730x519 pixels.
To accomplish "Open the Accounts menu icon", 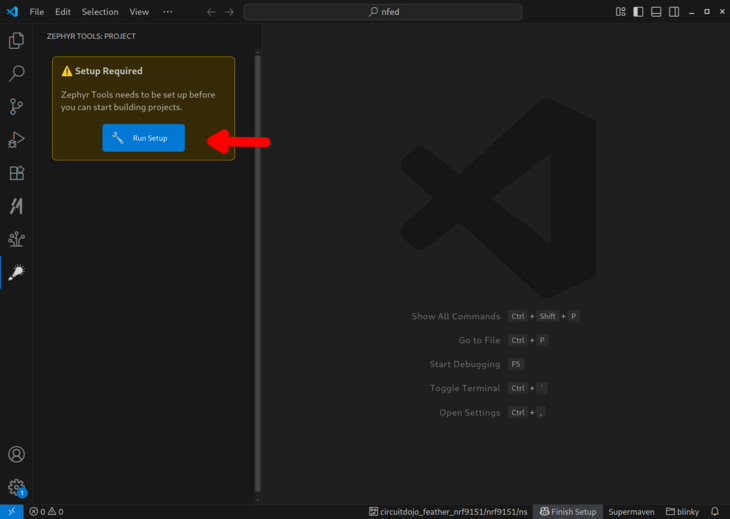I will point(16,454).
